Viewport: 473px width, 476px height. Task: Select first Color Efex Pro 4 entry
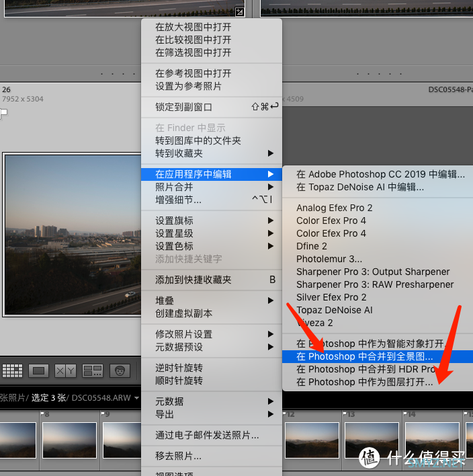point(378,221)
